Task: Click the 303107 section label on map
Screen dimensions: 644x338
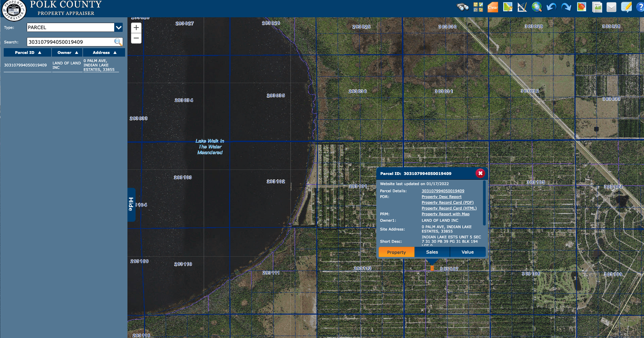Action: [x=449, y=269]
